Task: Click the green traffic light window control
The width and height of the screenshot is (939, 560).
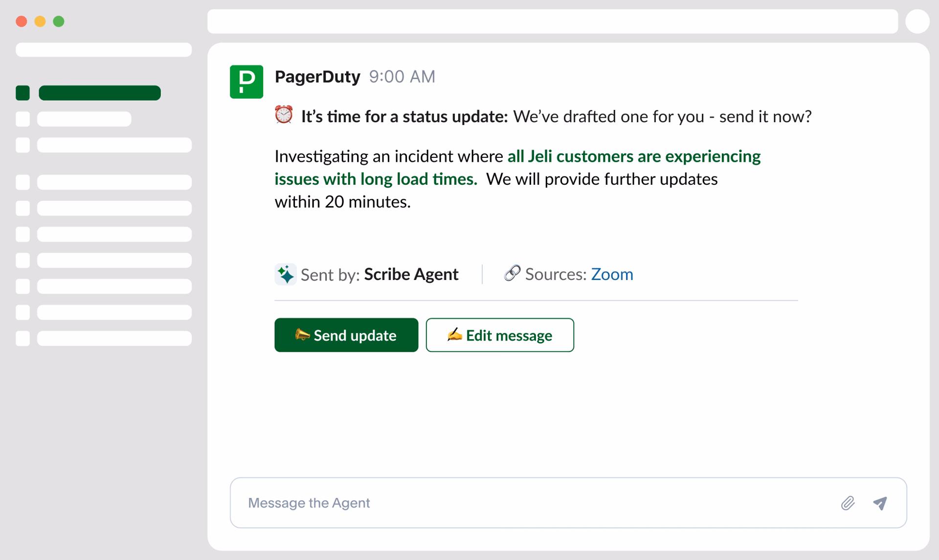Action: coord(59,21)
